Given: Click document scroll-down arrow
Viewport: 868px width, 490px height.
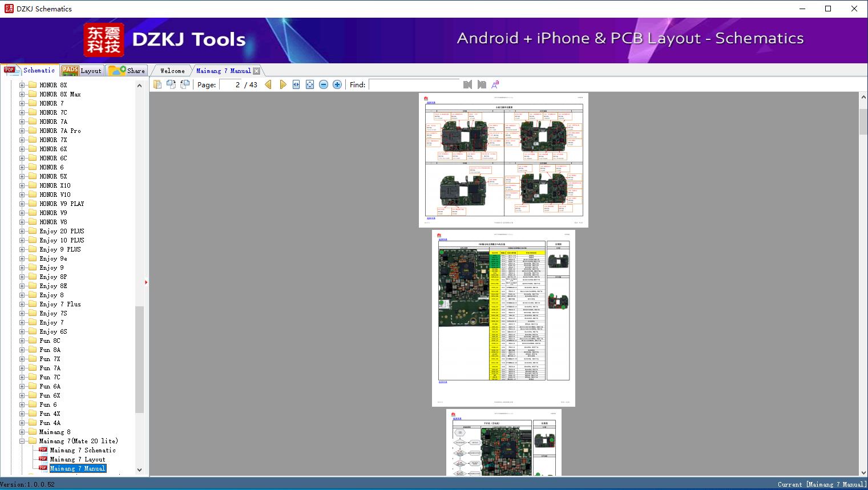Looking at the screenshot, I should [863, 472].
